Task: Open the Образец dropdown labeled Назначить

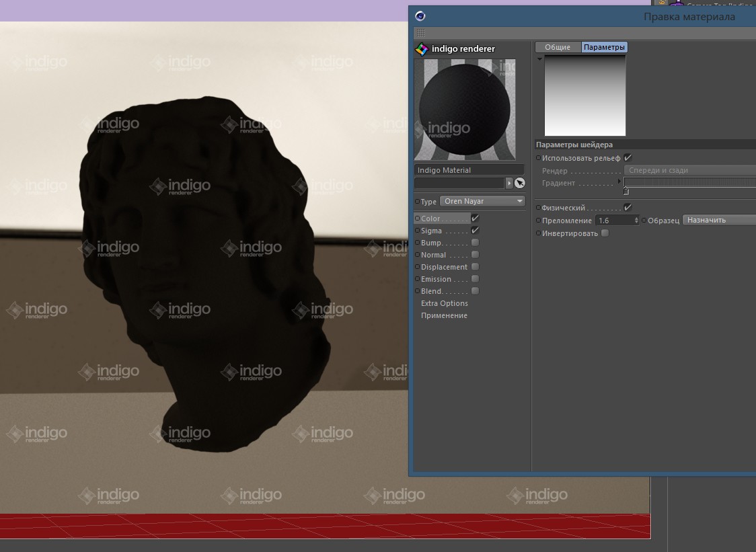Action: pyautogui.click(x=718, y=220)
